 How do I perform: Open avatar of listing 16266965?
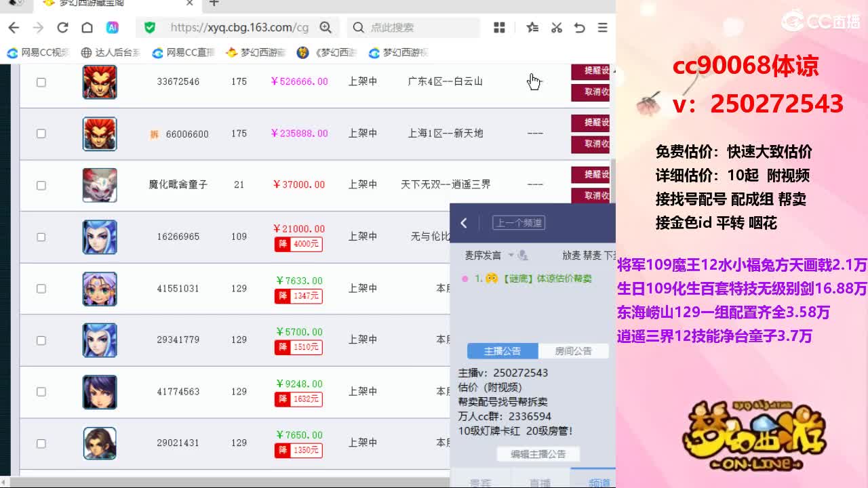click(100, 237)
